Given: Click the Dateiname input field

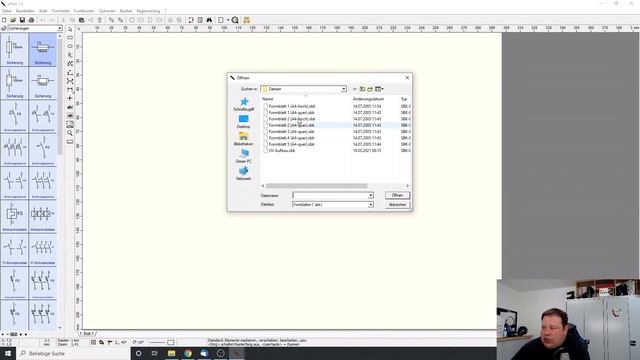Looking at the screenshot, I should click(330, 196).
